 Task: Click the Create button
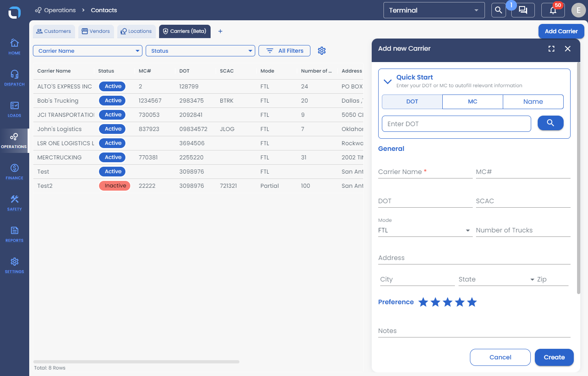(554, 357)
